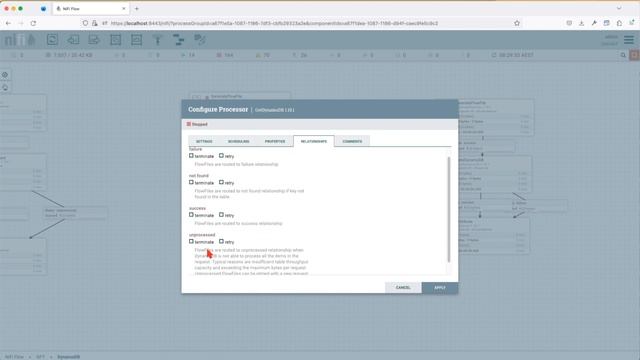Open the browser downloads icon
Viewport: 640px width, 360px height.
[582, 23]
